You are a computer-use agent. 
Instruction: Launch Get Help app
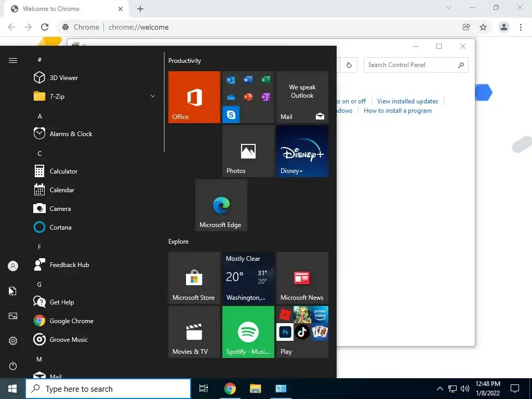point(54,302)
